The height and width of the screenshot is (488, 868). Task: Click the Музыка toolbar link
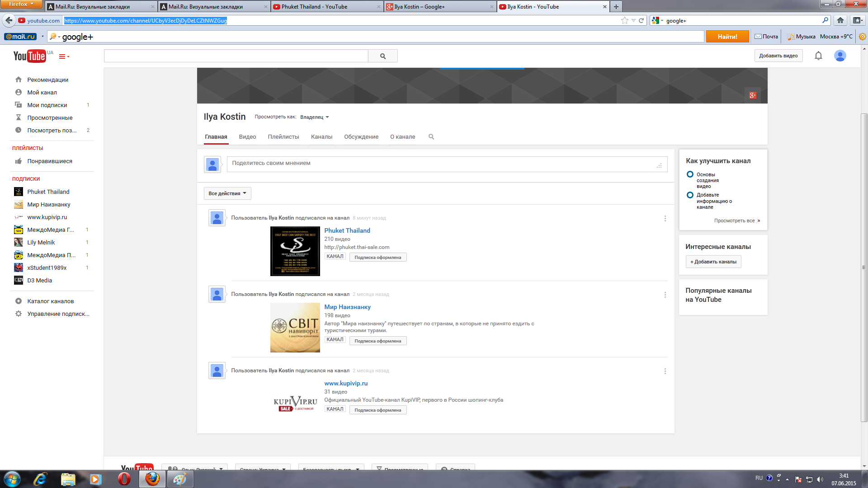coord(801,37)
